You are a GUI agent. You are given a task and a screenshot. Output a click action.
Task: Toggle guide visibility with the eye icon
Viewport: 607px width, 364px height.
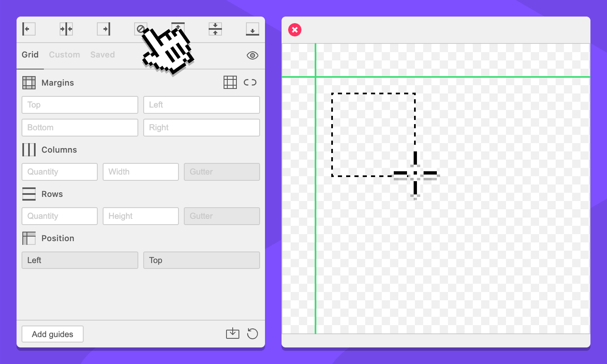click(x=252, y=55)
